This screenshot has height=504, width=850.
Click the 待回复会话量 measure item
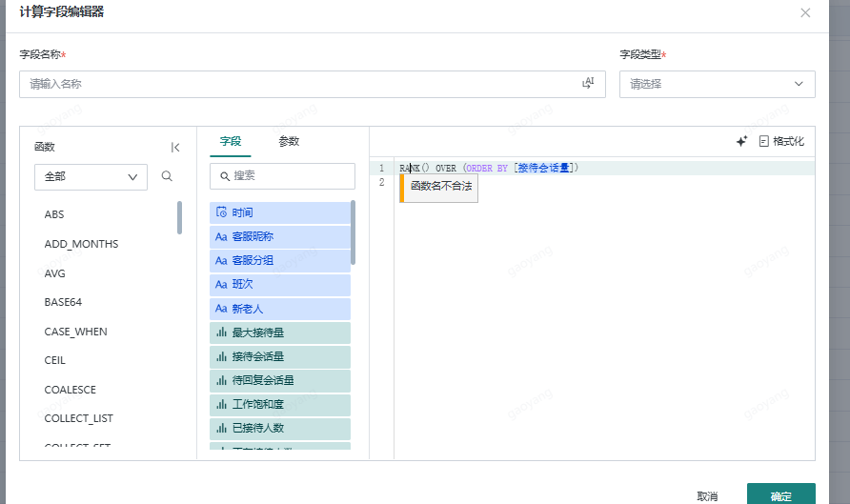[x=280, y=380]
